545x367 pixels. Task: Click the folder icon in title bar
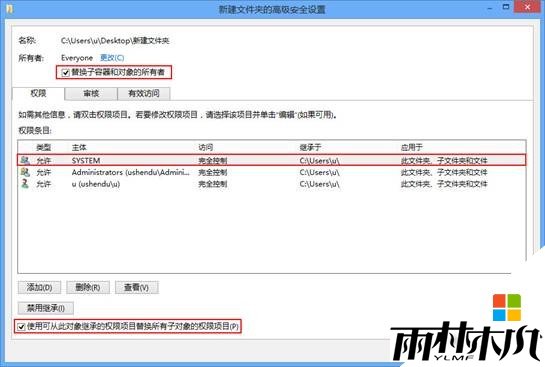pos(9,9)
